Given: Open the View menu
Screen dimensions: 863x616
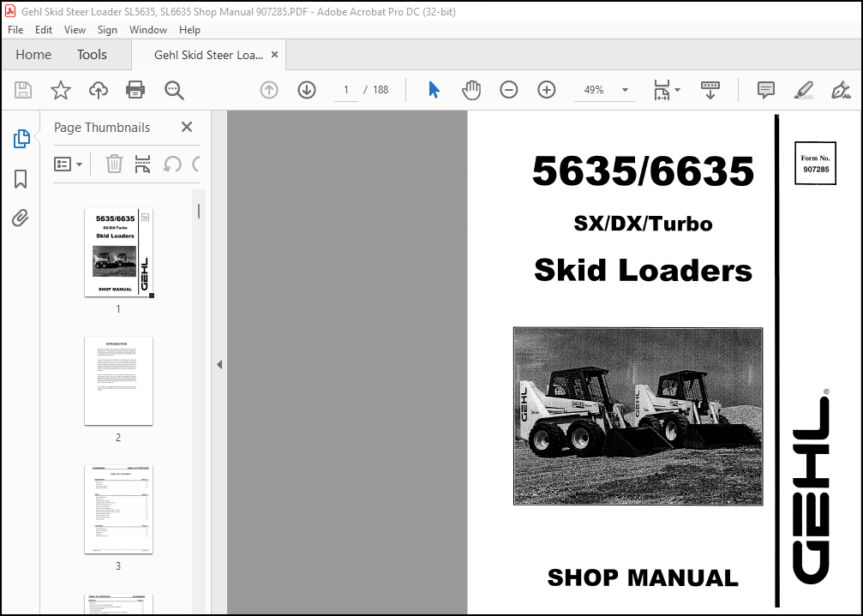Looking at the screenshot, I should coord(75,30).
